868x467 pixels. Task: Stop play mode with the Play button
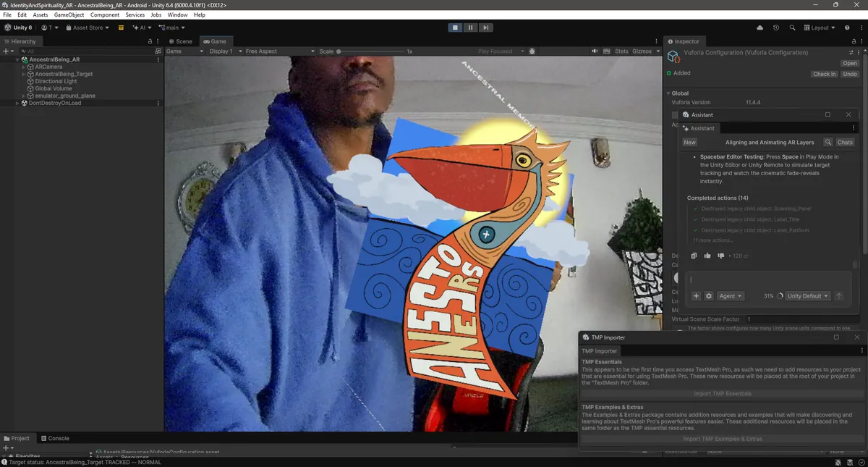455,28
